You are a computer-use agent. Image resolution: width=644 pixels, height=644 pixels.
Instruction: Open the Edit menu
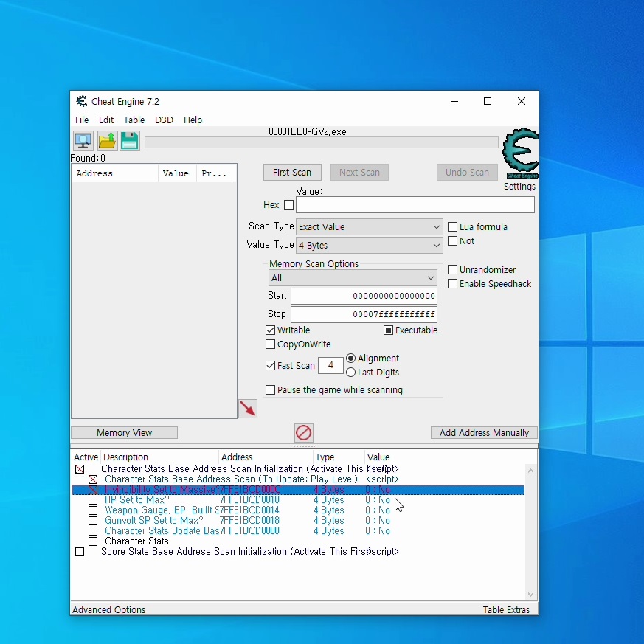106,120
